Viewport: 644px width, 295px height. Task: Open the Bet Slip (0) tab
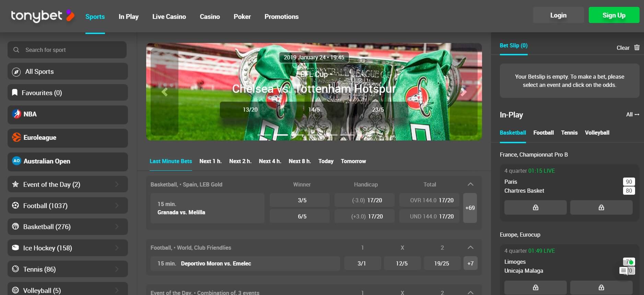coord(514,45)
